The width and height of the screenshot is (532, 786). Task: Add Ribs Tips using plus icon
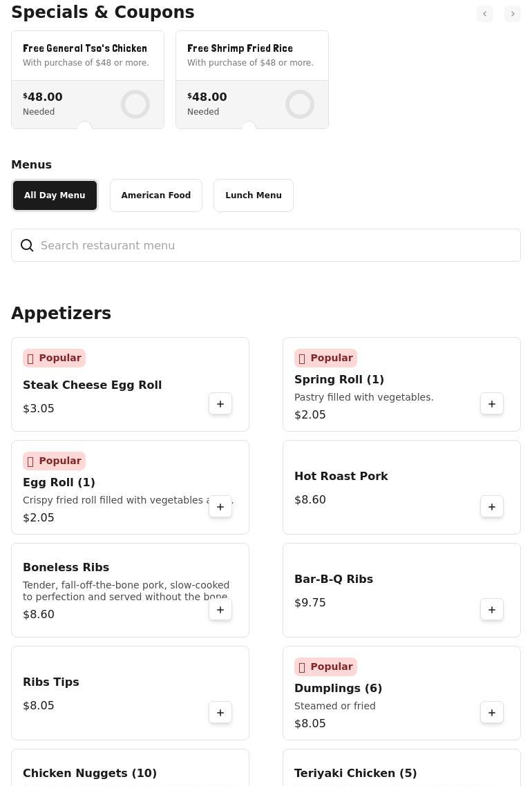point(220,713)
